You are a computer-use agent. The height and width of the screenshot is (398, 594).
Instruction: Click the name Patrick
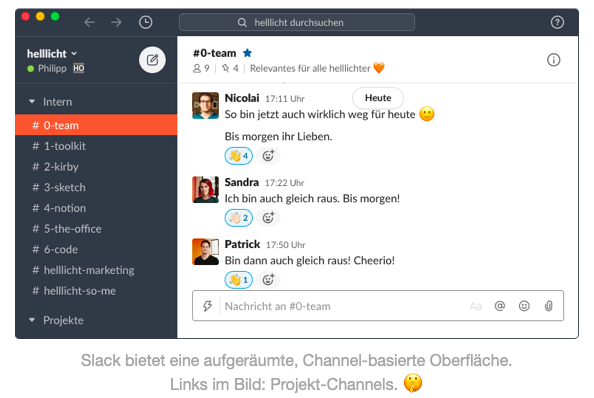242,244
